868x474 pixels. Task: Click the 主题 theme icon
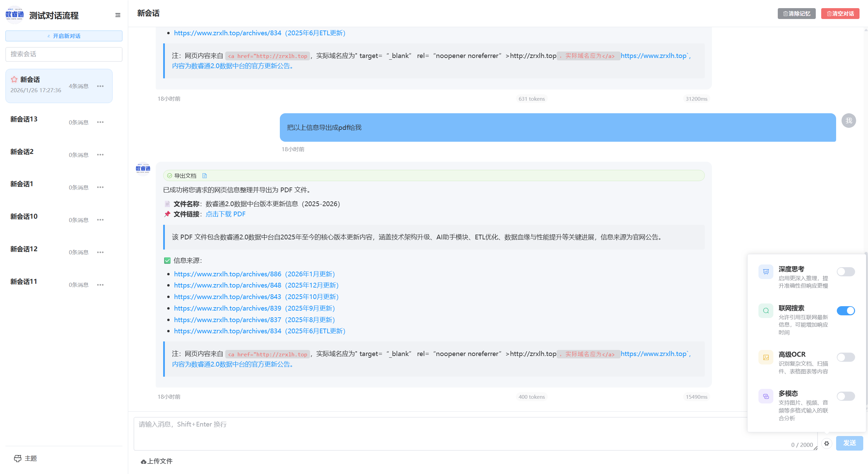point(18,458)
